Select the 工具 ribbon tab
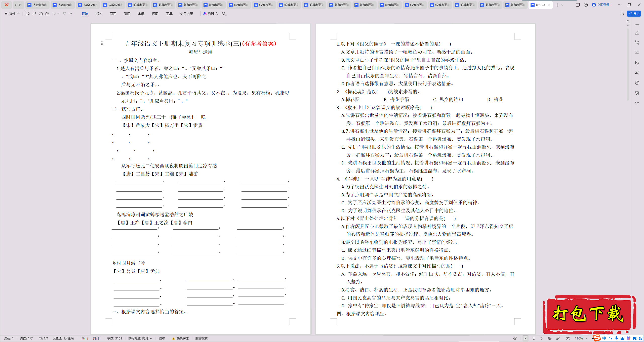This screenshot has height=342, width=644. coord(169,14)
